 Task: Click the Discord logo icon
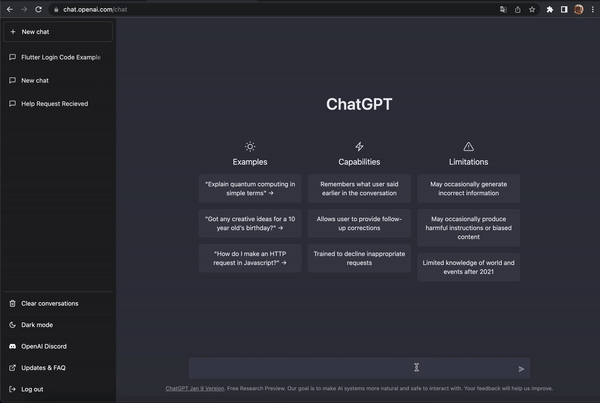click(13, 346)
